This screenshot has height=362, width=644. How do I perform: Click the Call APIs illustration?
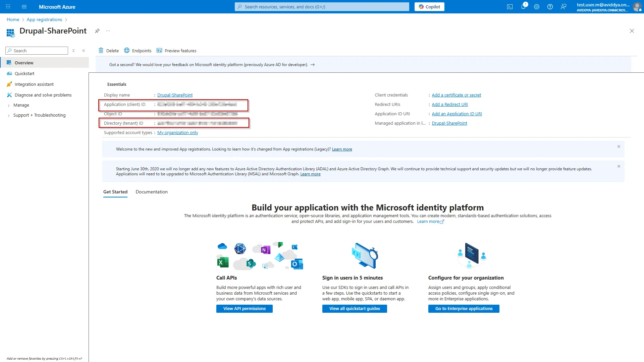tap(260, 256)
